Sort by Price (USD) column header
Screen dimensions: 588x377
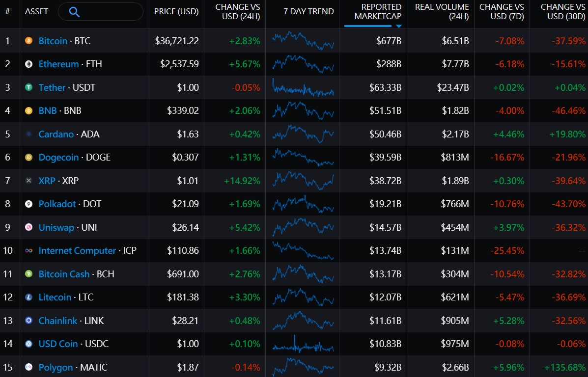(176, 12)
